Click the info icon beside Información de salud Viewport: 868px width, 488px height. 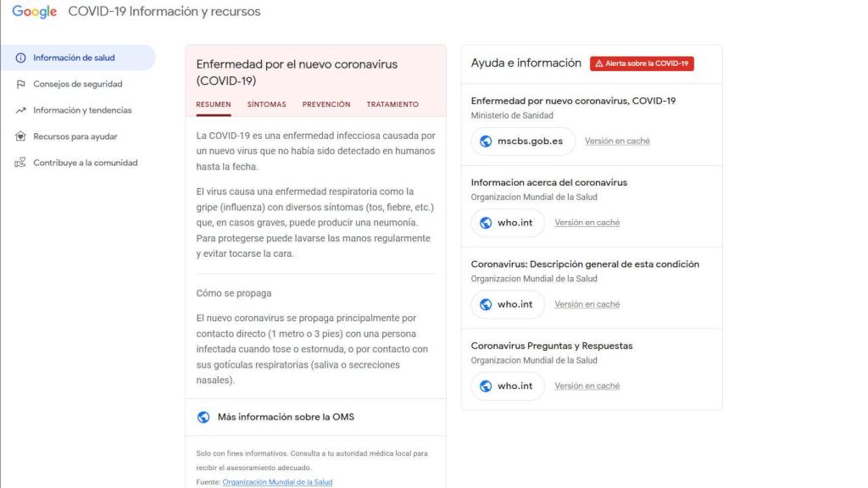point(20,58)
